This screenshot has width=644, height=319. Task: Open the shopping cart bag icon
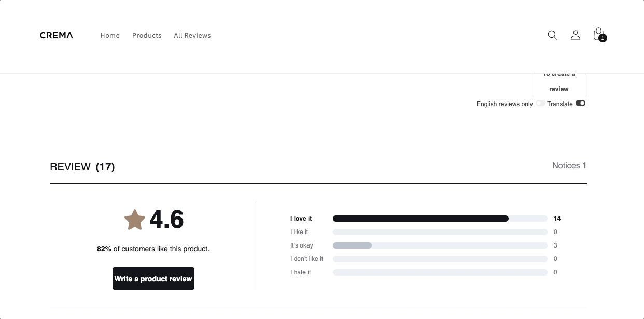(x=598, y=35)
